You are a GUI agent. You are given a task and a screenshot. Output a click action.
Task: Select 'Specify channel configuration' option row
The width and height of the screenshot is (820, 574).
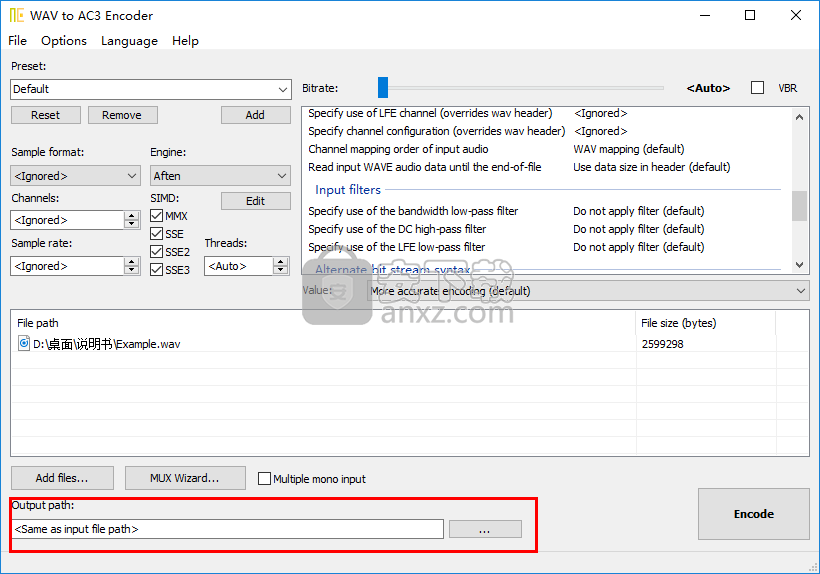(x=544, y=131)
